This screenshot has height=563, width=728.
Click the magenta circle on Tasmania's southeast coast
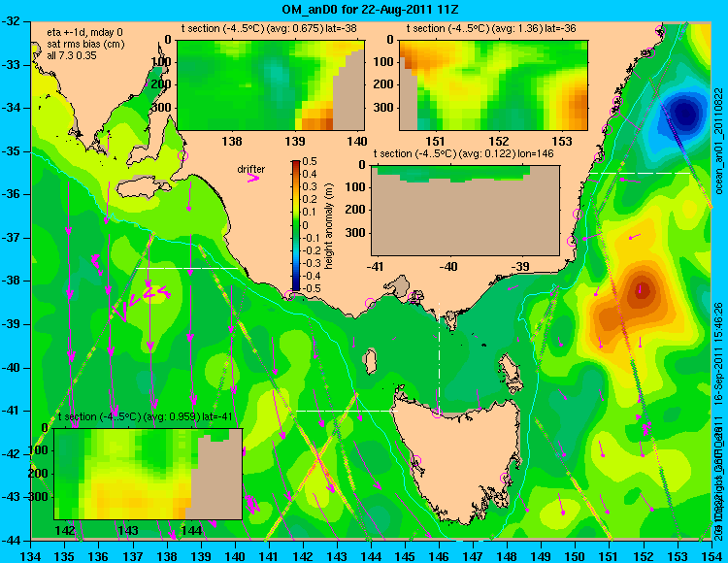505,478
